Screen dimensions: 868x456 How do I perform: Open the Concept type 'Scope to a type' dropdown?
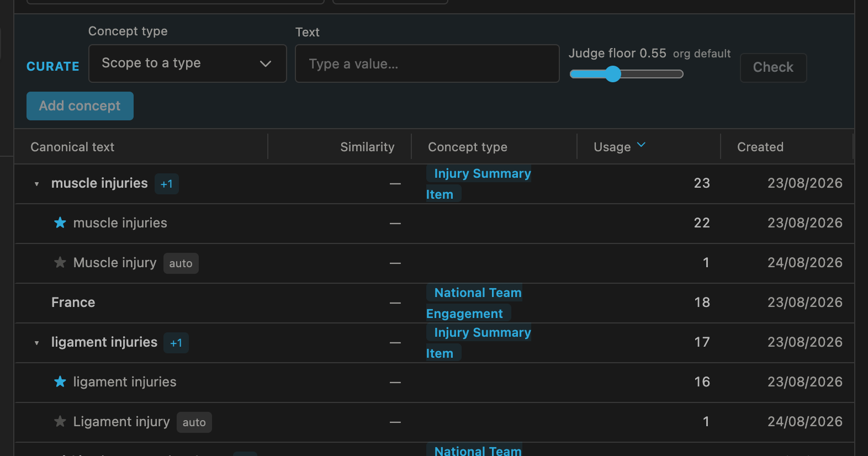click(x=188, y=63)
